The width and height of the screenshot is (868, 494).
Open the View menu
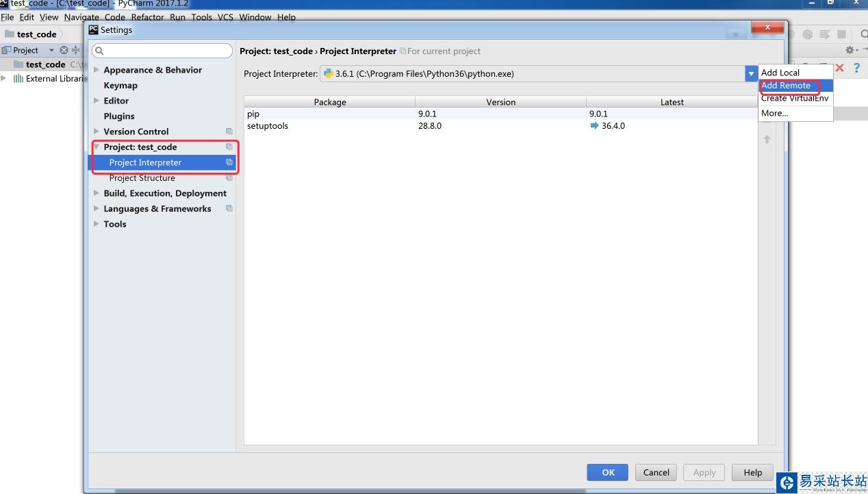(x=49, y=17)
